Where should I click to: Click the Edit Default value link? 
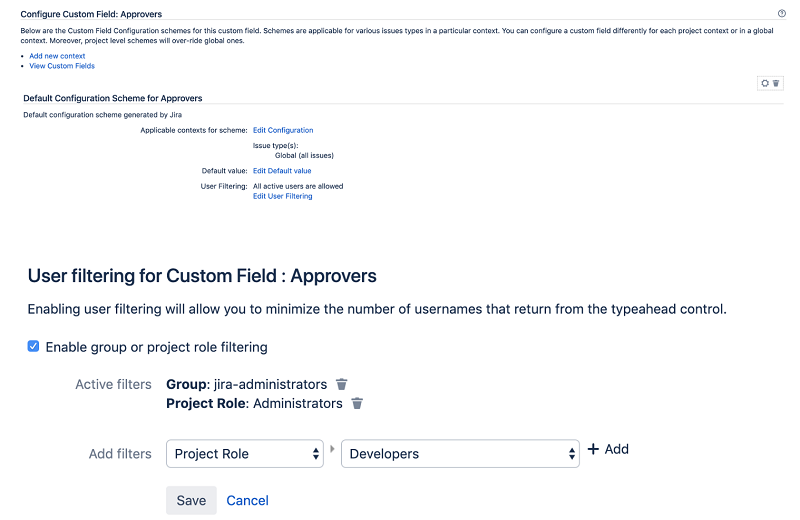[x=282, y=171]
